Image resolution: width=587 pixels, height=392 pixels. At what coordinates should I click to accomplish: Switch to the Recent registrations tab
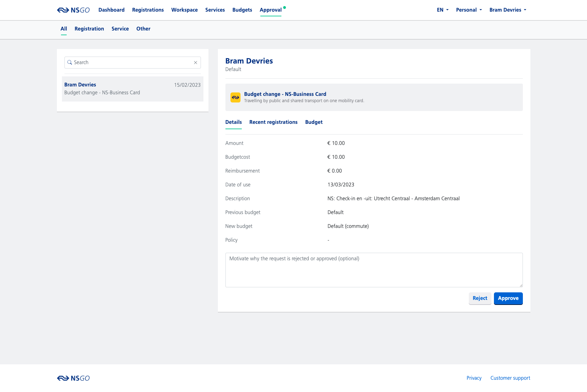273,122
